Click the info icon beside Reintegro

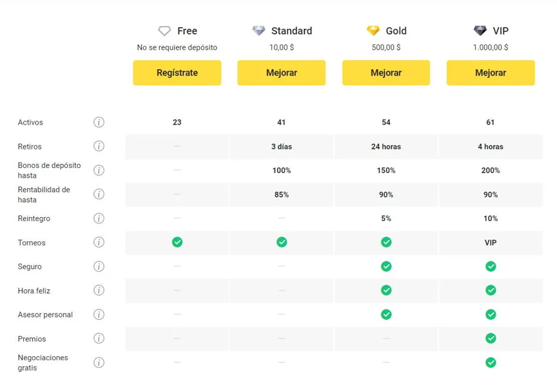[99, 218]
